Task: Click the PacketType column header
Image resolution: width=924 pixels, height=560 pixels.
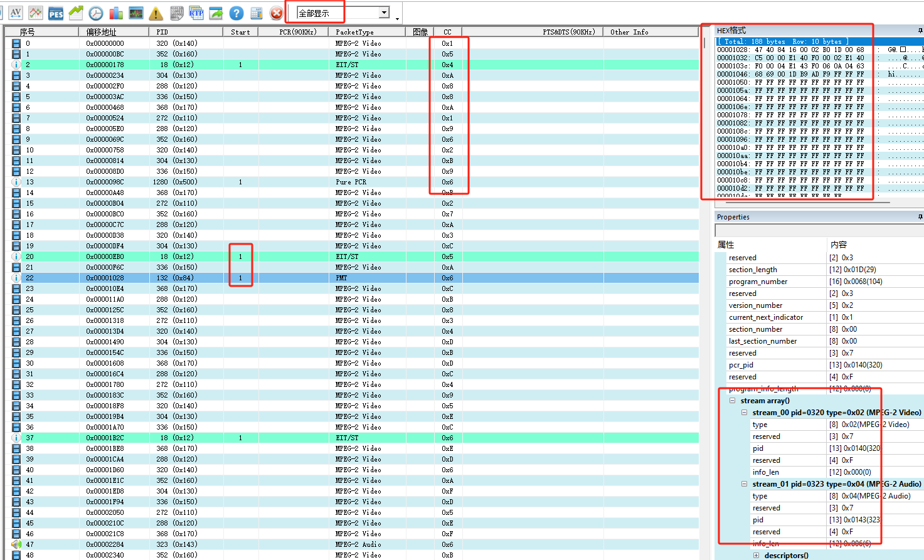Action: tap(368, 32)
